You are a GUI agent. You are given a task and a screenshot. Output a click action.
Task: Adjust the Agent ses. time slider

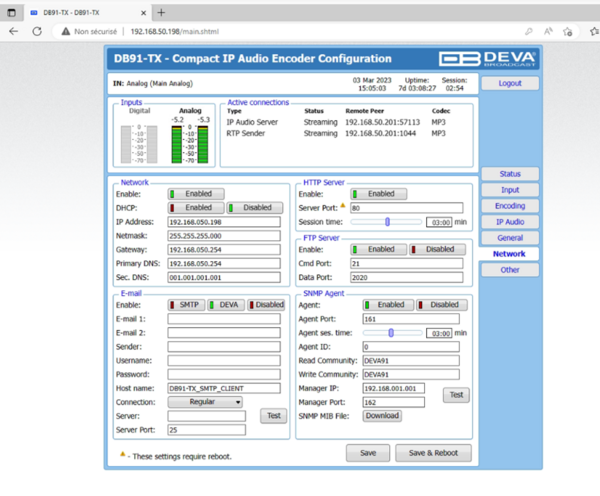393,333
